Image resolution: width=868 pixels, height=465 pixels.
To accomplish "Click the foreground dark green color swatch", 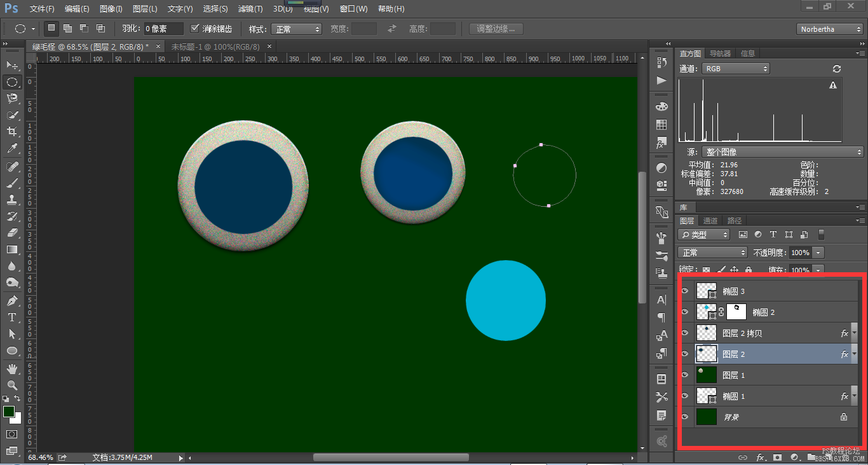I will coord(8,412).
